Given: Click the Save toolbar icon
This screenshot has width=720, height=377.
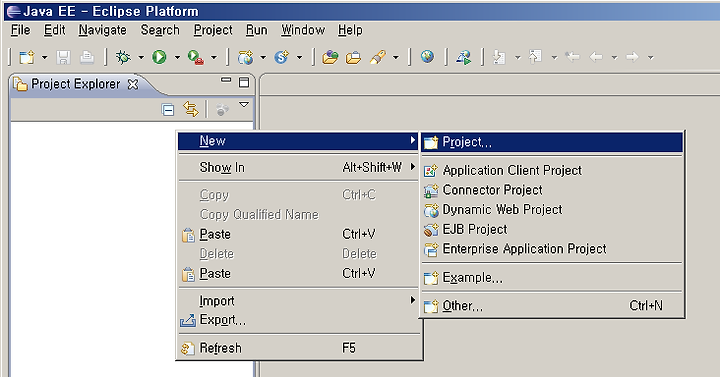Looking at the screenshot, I should [63, 57].
